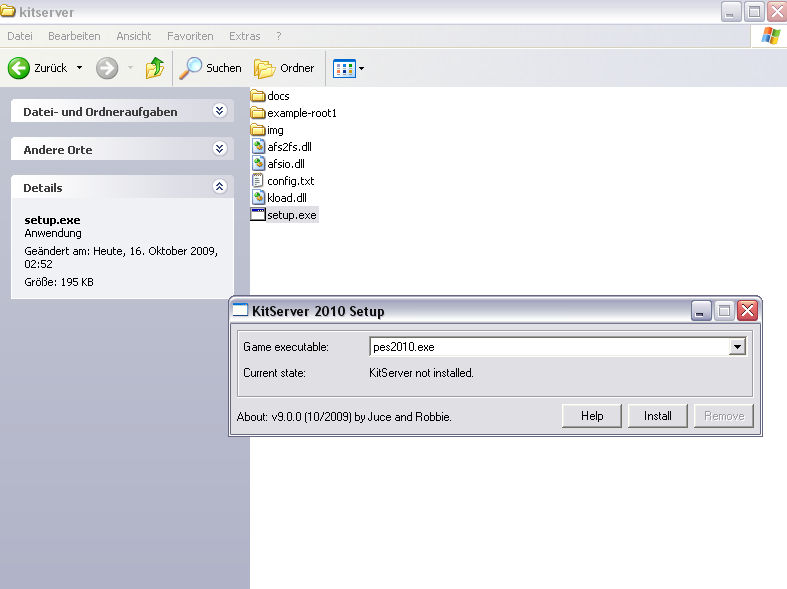Open the Bearbeiten menu

(x=74, y=36)
